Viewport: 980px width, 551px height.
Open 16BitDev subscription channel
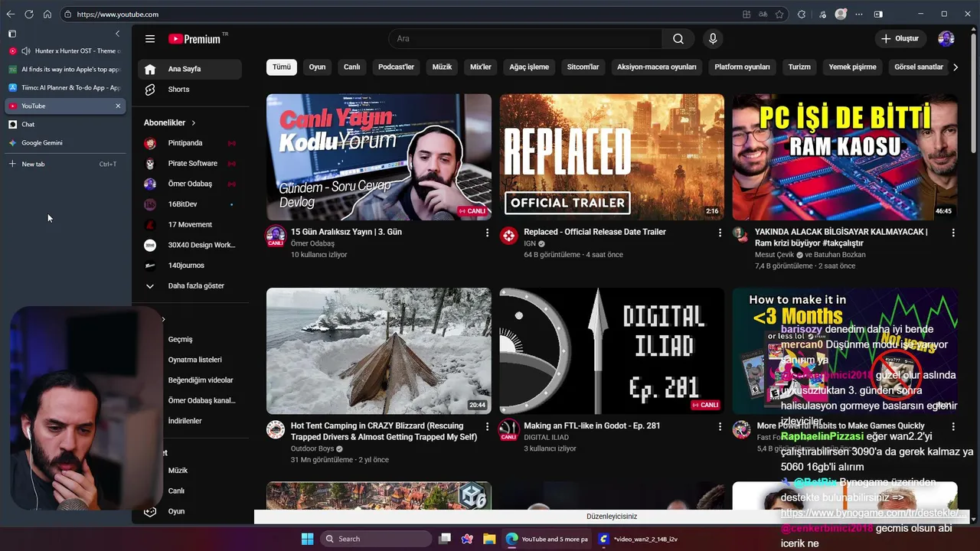(x=190, y=204)
